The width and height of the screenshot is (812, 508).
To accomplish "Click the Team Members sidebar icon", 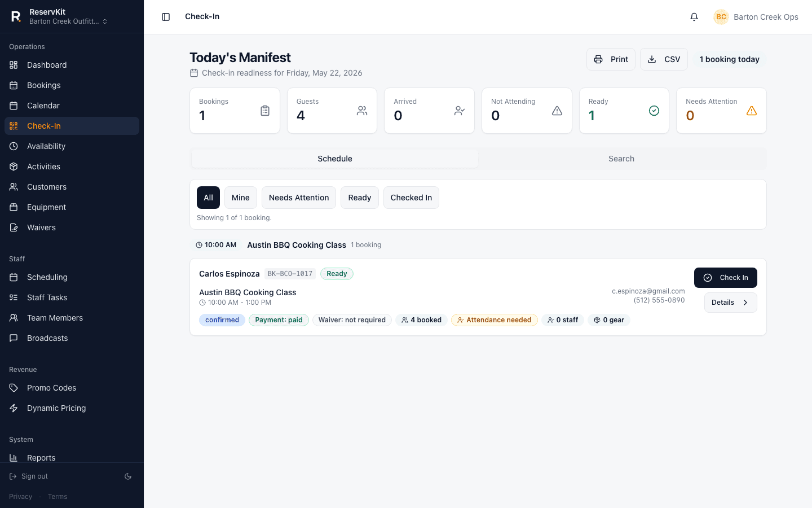I will click(14, 318).
